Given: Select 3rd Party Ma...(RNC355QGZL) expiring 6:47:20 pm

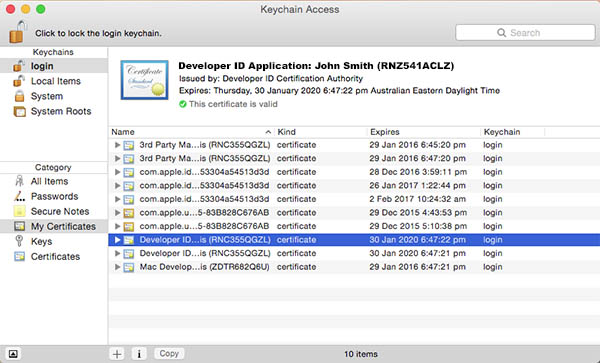Looking at the screenshot, I should (x=354, y=158).
